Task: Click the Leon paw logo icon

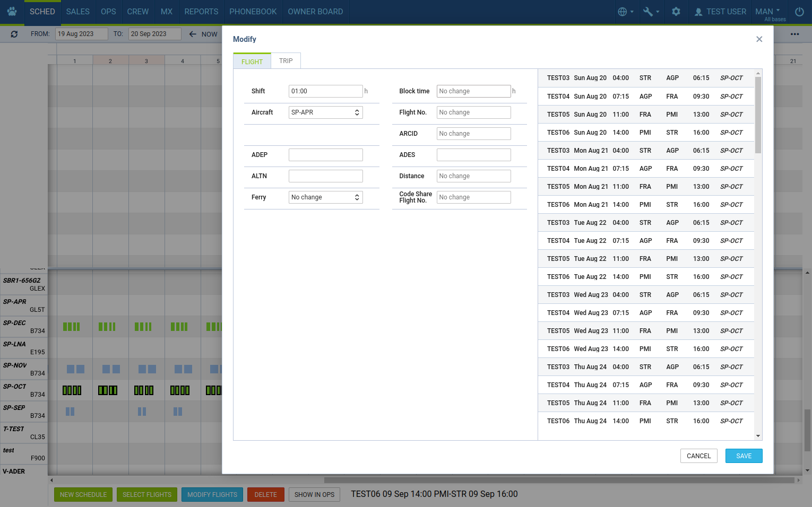Action: tap(12, 11)
